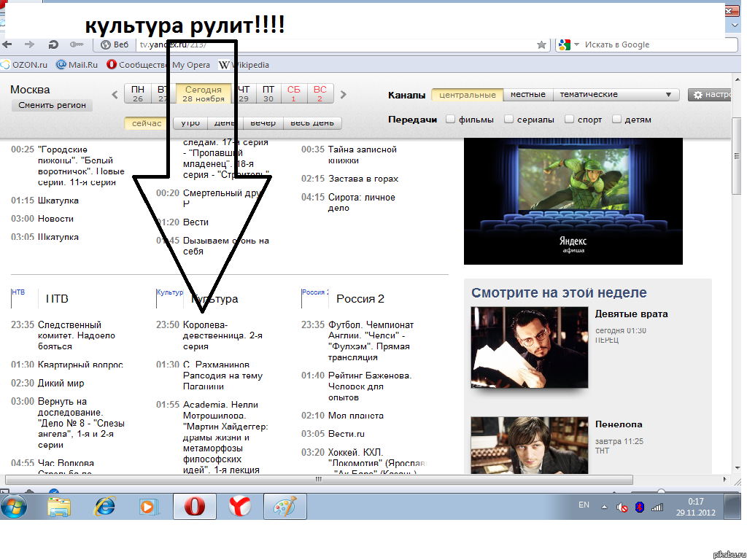This screenshot has height=560, width=747.
Task: Open Windows Explorer from taskbar
Action: pos(59,507)
